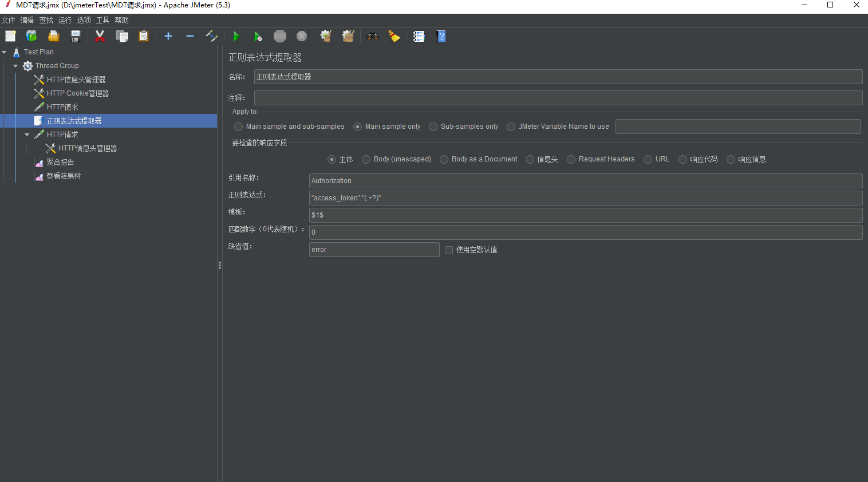The image size is (868, 482).
Task: Select the Thread Group node
Action: click(x=57, y=66)
